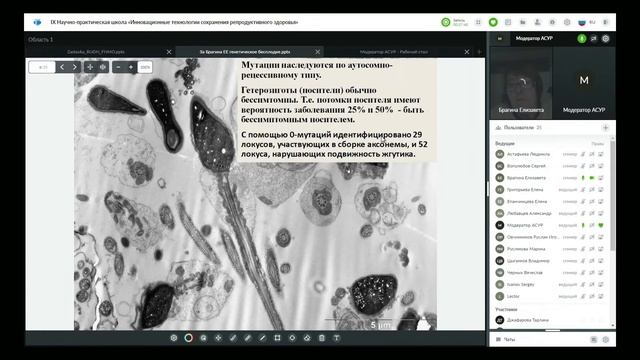Image resolution: width=640 pixels, height=360 pixels.
Task: Select the text T tool
Action: pos(337,338)
